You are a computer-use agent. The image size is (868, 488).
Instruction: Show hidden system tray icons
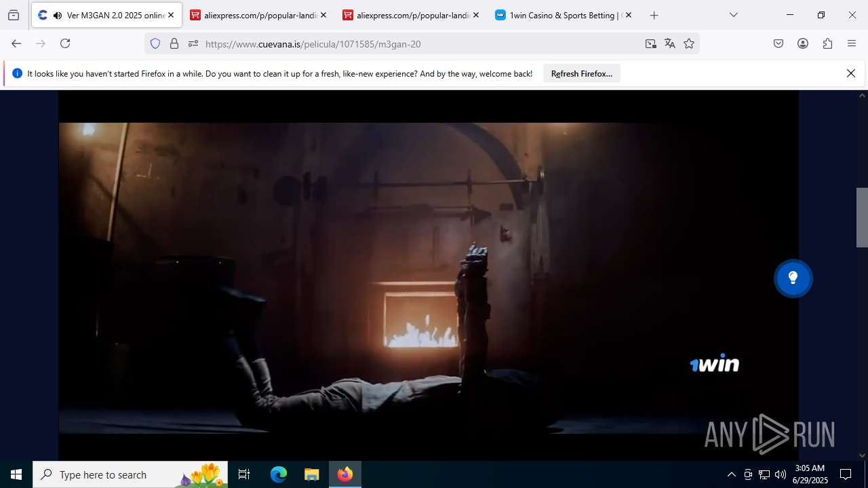point(731,474)
